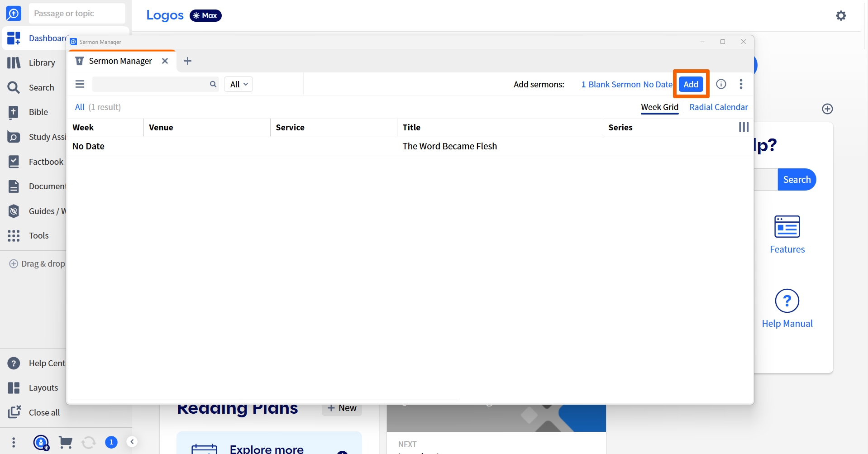
Task: Click the sync refresh icon
Action: point(89,442)
